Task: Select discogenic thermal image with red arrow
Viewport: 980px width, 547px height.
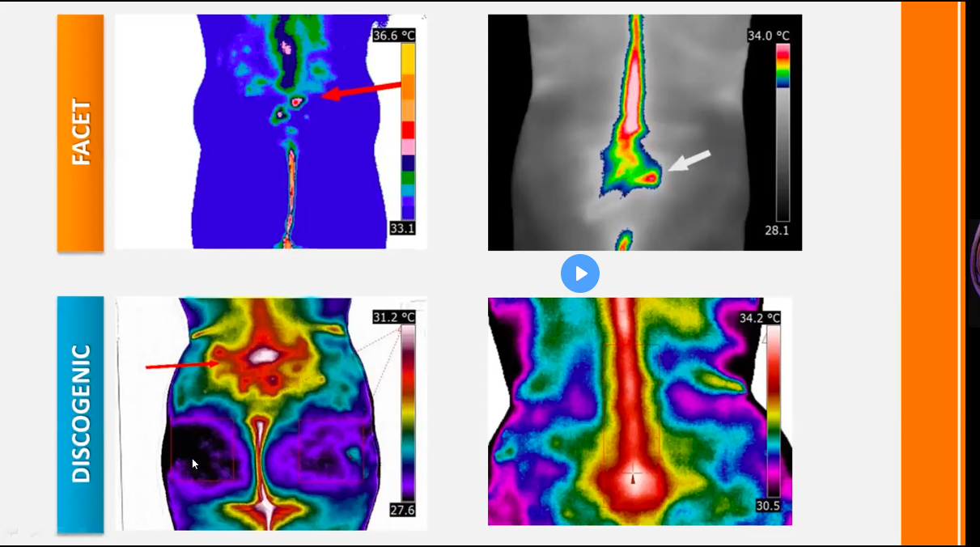Action: [271, 413]
